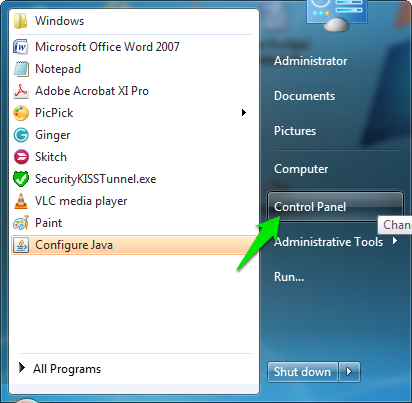Open the Run... dialog entry

[x=289, y=277]
